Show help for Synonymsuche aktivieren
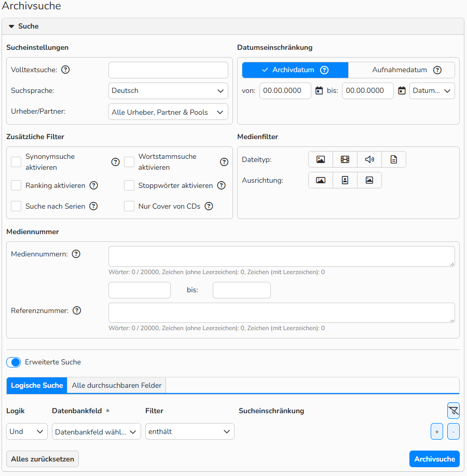This screenshot has width=467, height=476. point(115,162)
